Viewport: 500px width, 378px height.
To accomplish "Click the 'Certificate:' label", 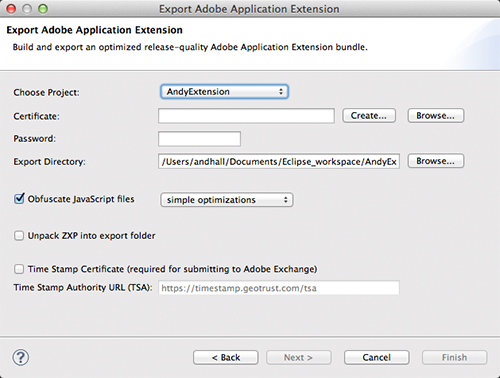I will (x=36, y=116).
